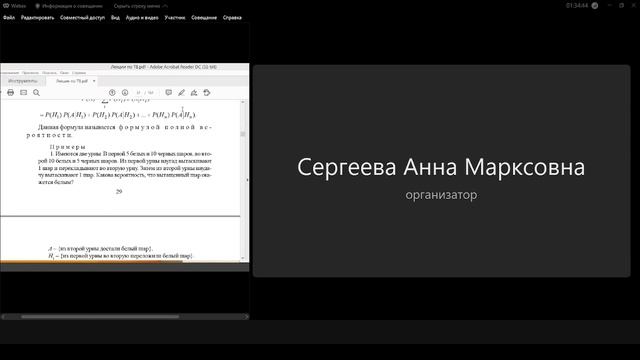Screen dimensions: 640x360
Task: Click the print icon in Acrobat toolbar
Action: (x=11, y=93)
